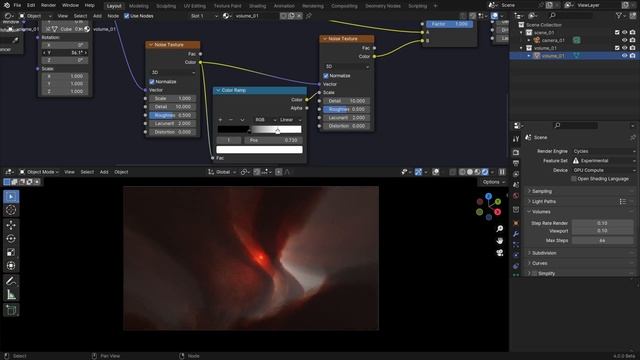This screenshot has height=360, width=640.
Task: Open the Object properties tab icon
Action: (x=516, y=223)
